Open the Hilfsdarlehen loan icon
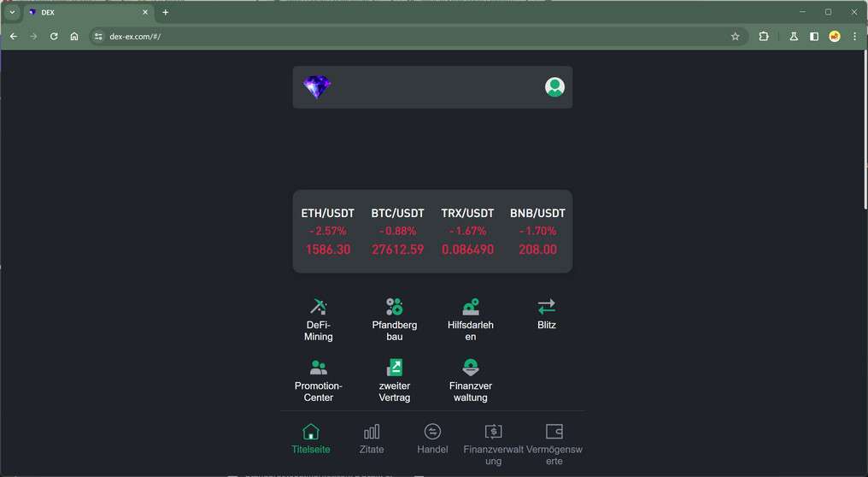This screenshot has height=477, width=868. coord(471,306)
